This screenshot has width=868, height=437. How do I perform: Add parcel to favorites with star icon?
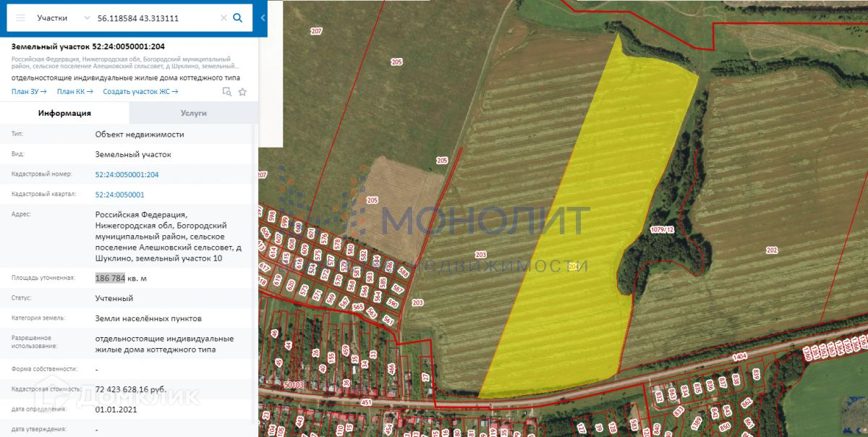tap(242, 92)
